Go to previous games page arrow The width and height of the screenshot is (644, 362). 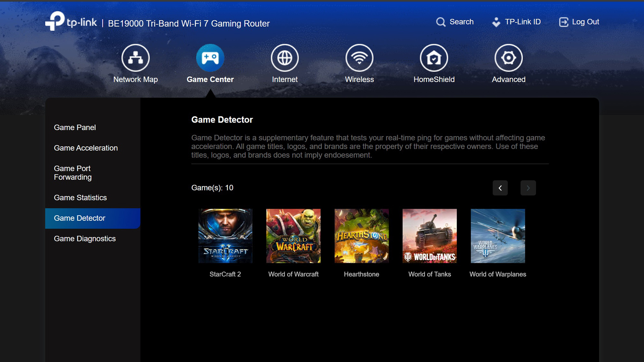pos(500,188)
